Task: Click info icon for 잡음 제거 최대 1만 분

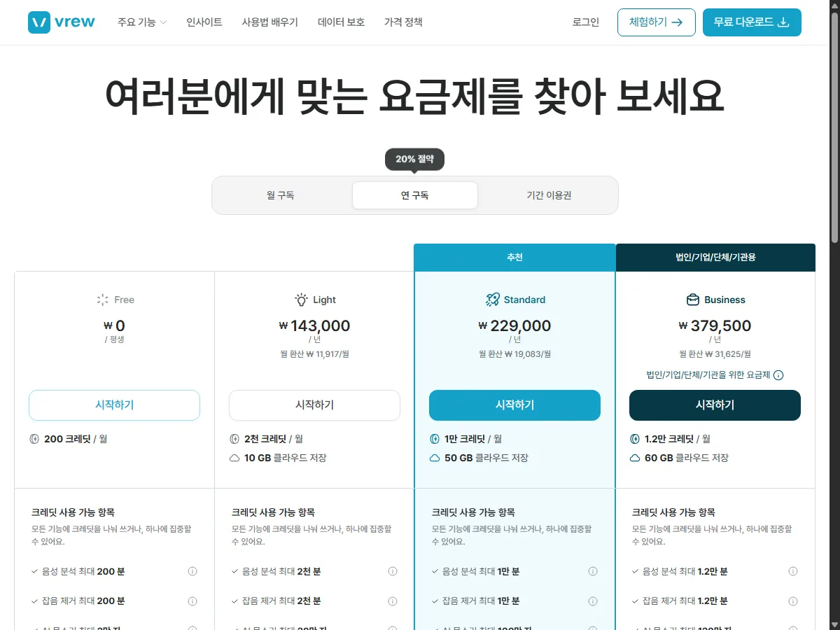Action: point(593,601)
